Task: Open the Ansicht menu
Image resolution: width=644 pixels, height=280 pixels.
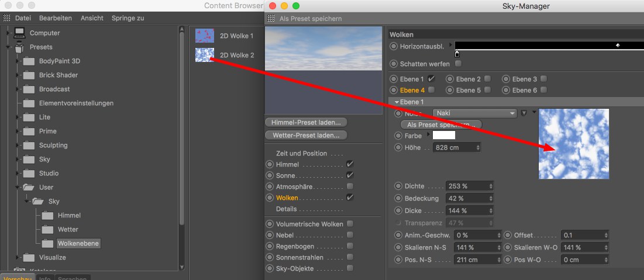Action: [x=92, y=18]
